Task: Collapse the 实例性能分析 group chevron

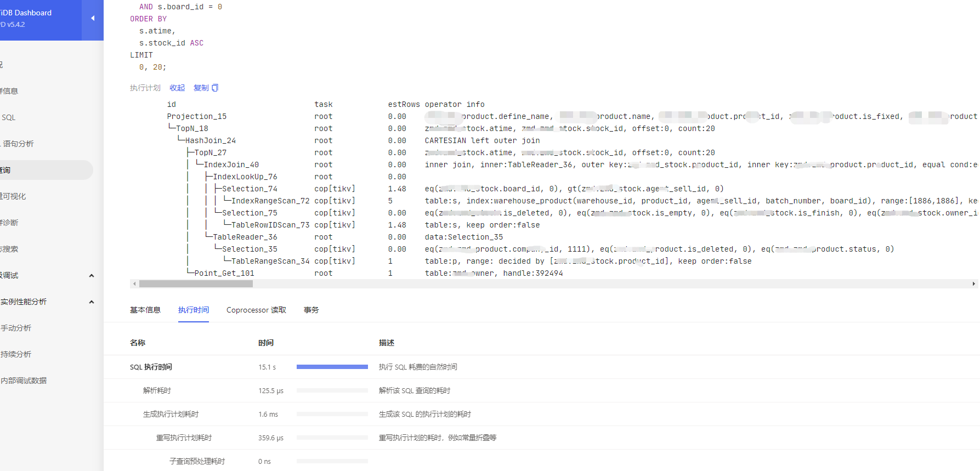Action: [x=92, y=302]
